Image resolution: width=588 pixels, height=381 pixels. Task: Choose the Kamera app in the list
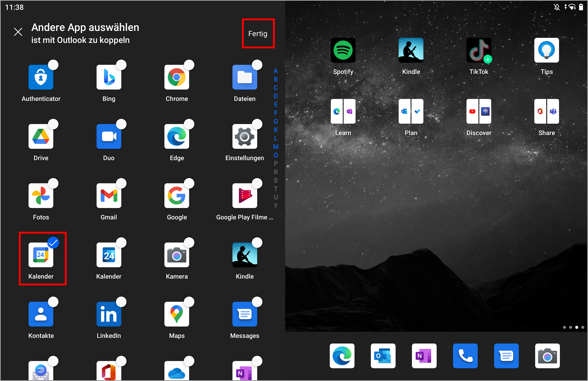coord(177,255)
